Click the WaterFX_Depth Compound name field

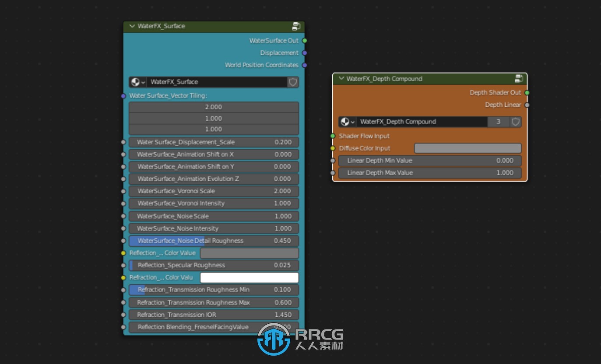click(422, 122)
